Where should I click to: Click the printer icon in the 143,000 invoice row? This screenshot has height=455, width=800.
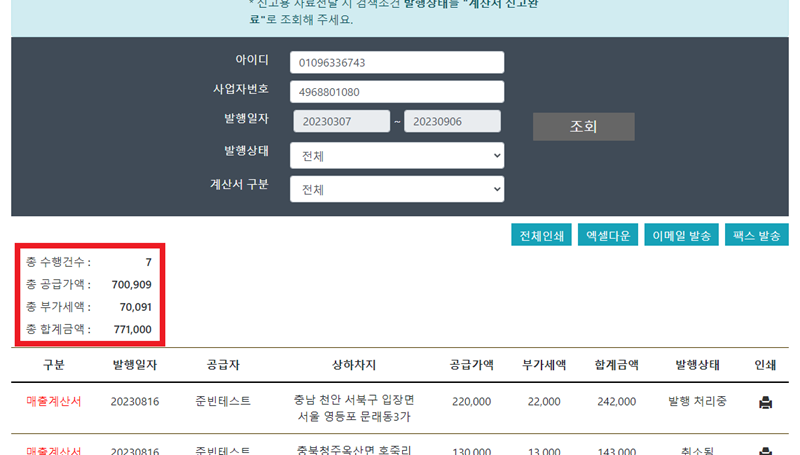pos(766,451)
